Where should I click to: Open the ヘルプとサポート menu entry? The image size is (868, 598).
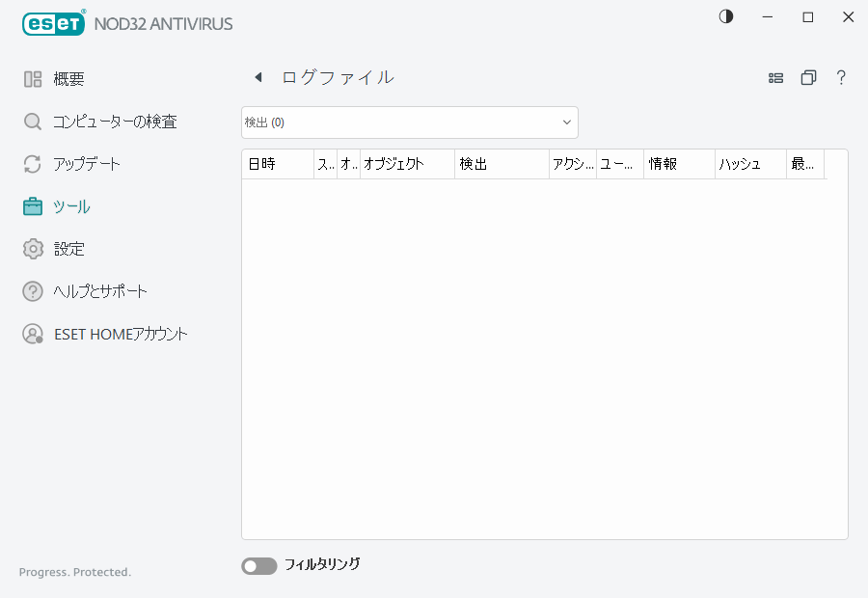(x=97, y=290)
